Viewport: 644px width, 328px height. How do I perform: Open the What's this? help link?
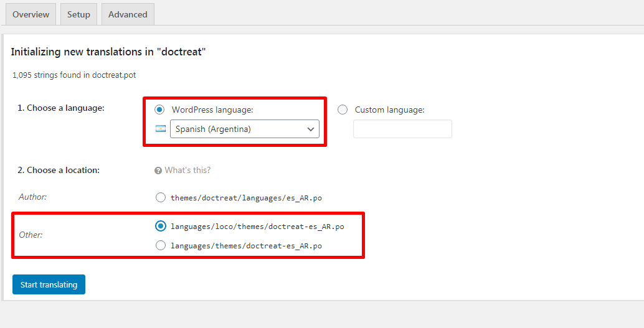tap(187, 170)
